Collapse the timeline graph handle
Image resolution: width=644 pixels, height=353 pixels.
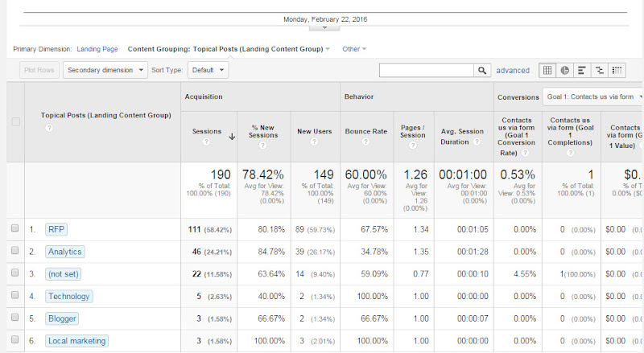click(x=324, y=28)
